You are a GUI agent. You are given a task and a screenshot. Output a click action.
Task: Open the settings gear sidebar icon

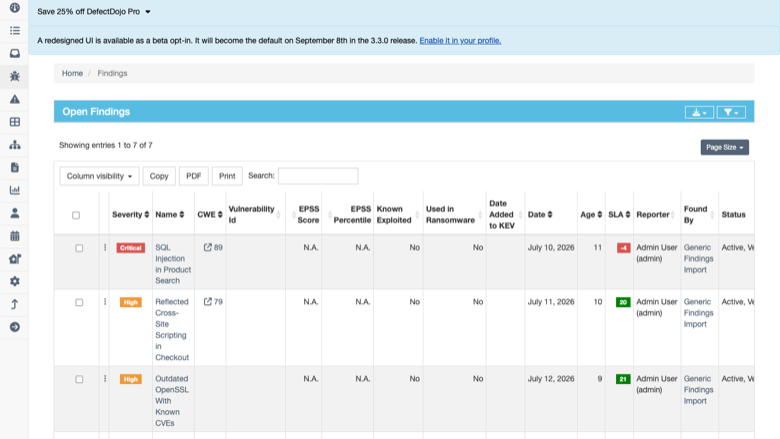click(x=14, y=281)
